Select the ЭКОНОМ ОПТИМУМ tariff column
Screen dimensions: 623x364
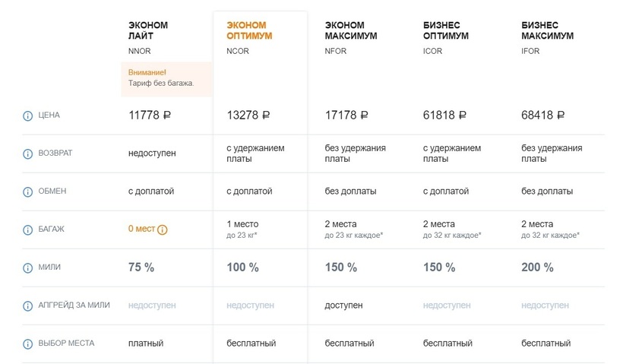(249, 30)
